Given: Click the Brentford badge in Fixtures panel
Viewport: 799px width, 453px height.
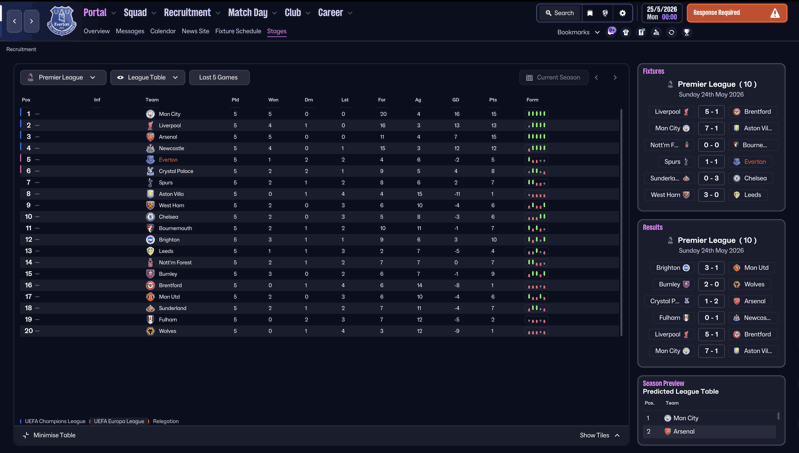Looking at the screenshot, I should (x=736, y=112).
